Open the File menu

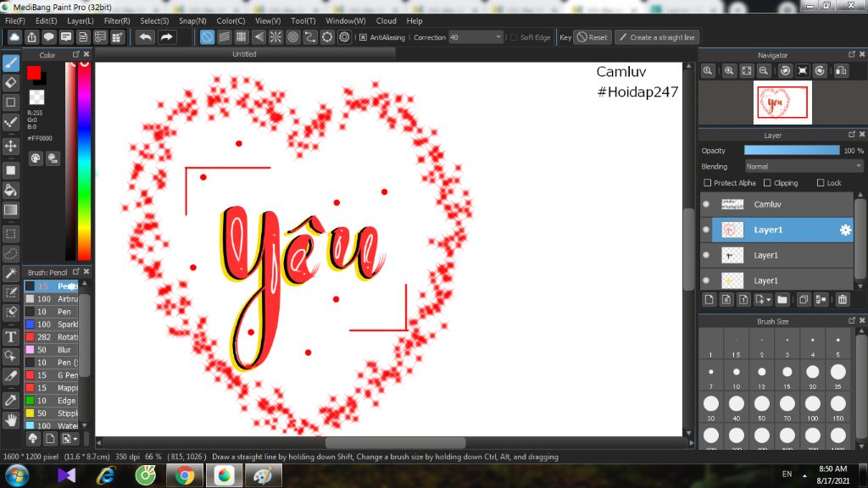pyautogui.click(x=15, y=20)
